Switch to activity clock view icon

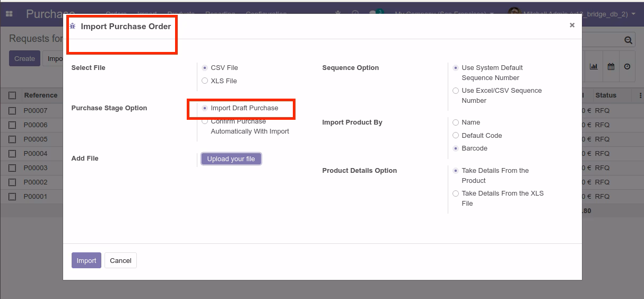pos(627,66)
